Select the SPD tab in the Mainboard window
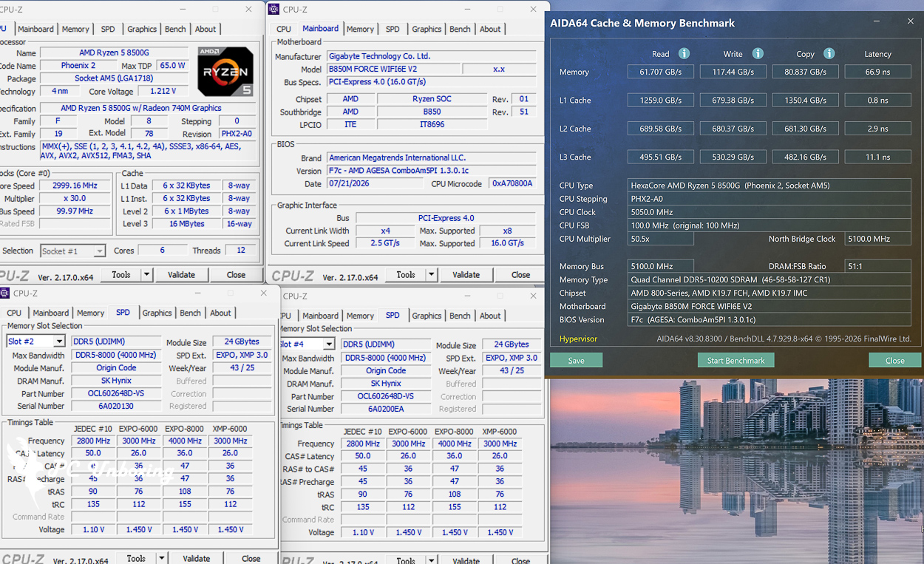The image size is (924, 564). click(393, 29)
